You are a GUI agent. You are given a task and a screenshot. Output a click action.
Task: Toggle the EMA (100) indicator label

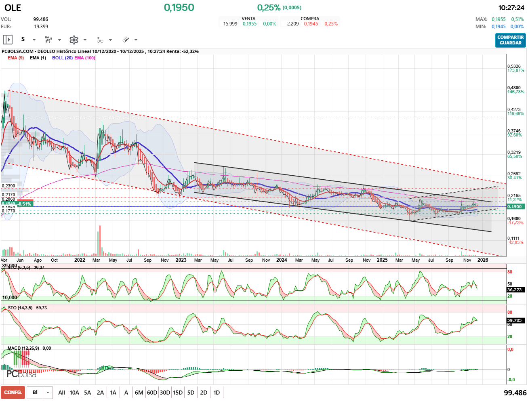(x=85, y=58)
